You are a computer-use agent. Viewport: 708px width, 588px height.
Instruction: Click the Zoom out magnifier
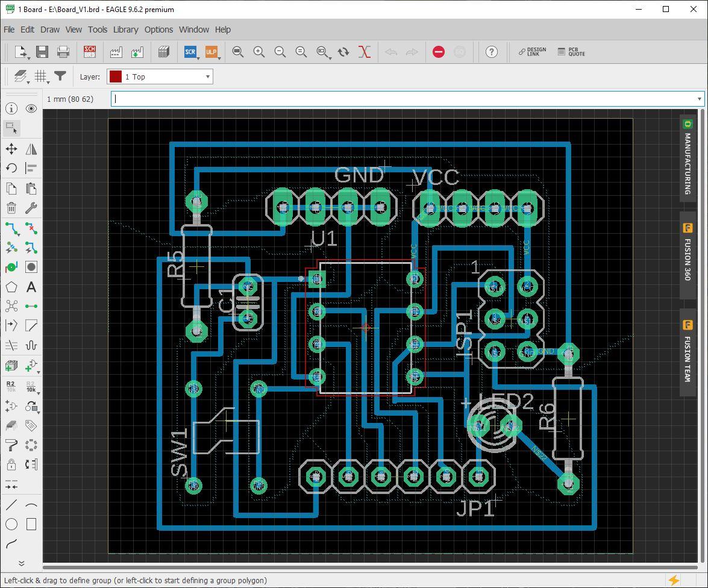coord(280,52)
